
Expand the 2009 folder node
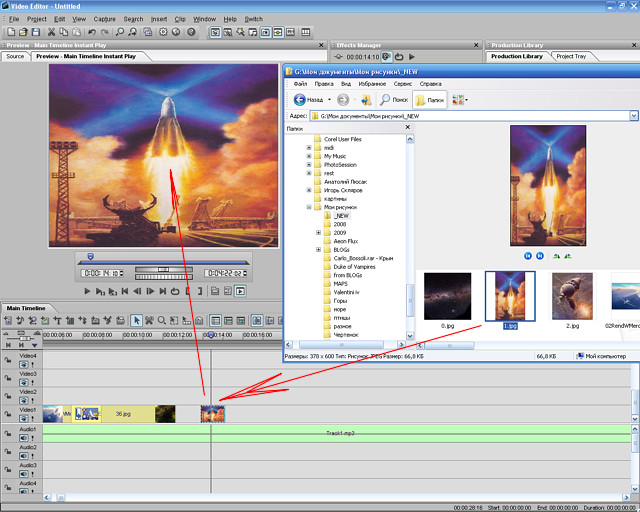318,232
